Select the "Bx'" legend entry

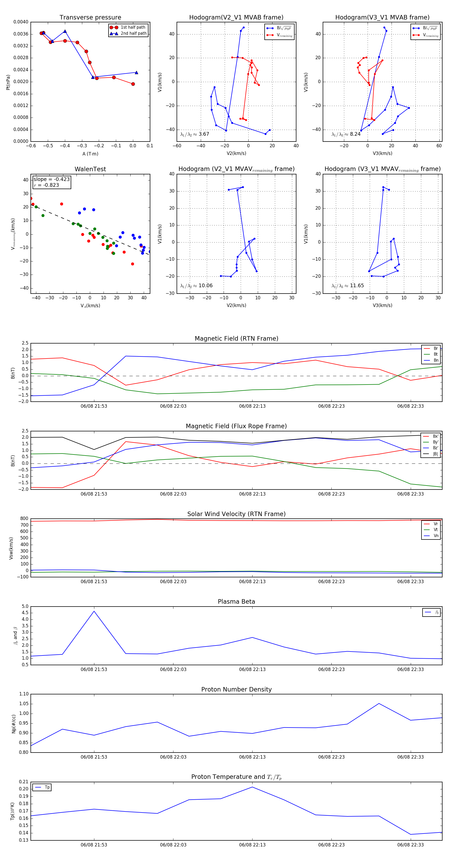click(431, 436)
